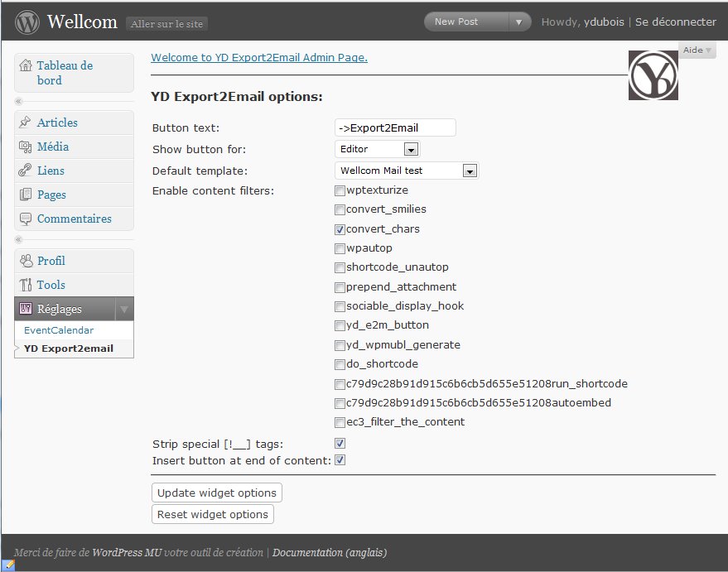Click the Wellcom site title
The width and height of the screenshot is (728, 572).
coord(82,22)
